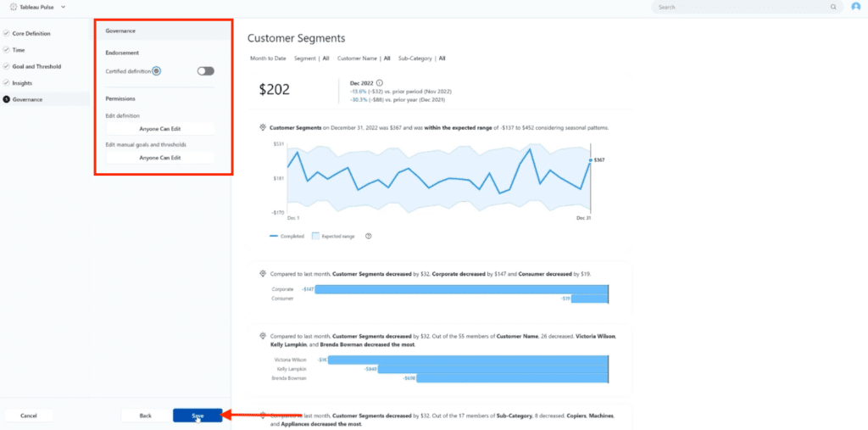This screenshot has height=430, width=868.
Task: Select the Goal and Threshold step
Action: [36, 66]
